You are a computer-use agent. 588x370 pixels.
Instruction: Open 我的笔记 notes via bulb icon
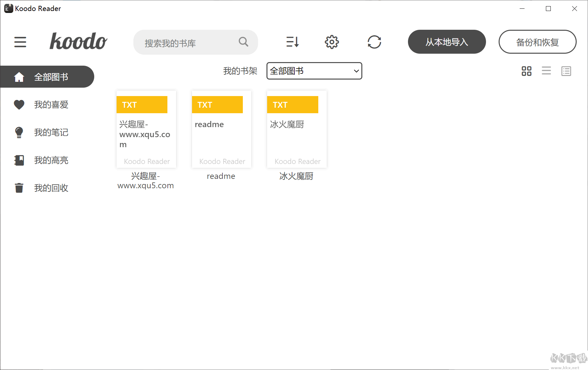19,132
